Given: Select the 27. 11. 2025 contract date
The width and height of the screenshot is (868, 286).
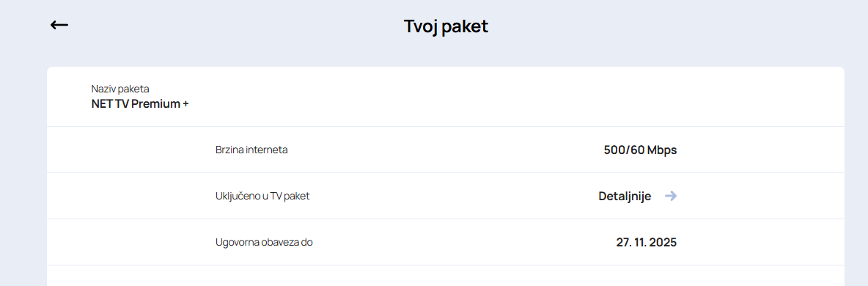Looking at the screenshot, I should click(646, 242).
